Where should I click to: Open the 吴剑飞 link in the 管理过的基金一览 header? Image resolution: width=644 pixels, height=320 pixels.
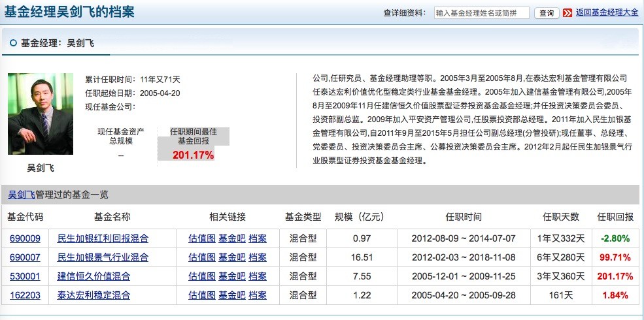(22, 195)
